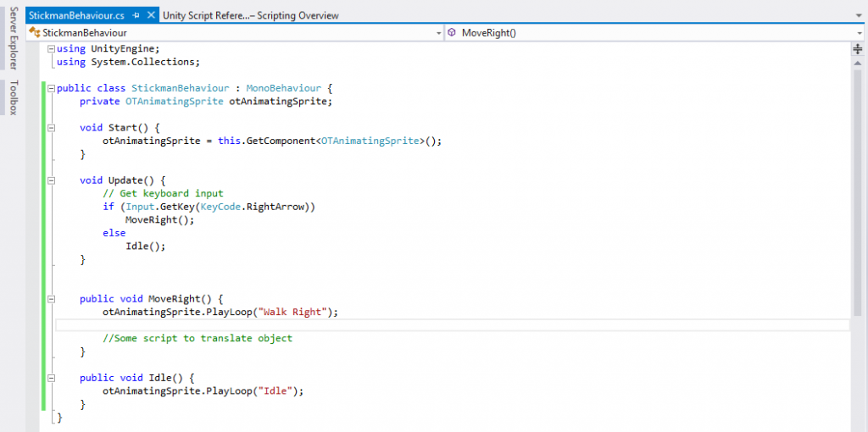This screenshot has height=432, width=868.
Task: Collapse the Start() method
Action: pyautogui.click(x=52, y=128)
